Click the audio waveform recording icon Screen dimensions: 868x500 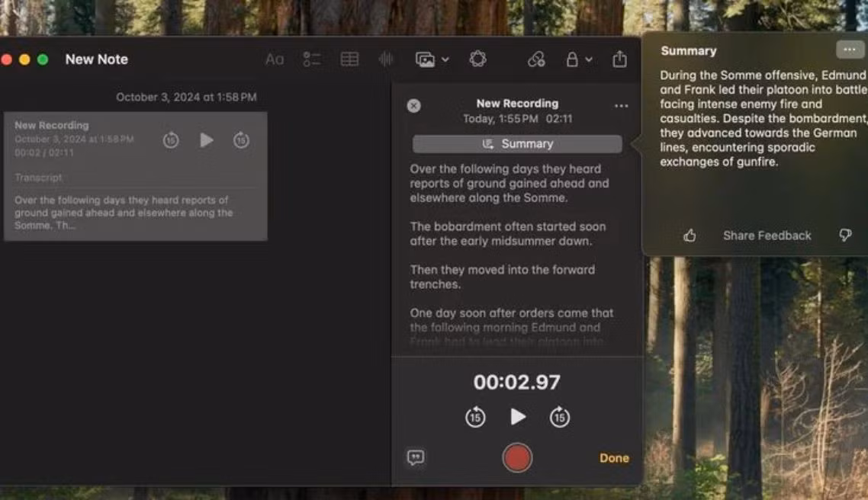tap(386, 59)
